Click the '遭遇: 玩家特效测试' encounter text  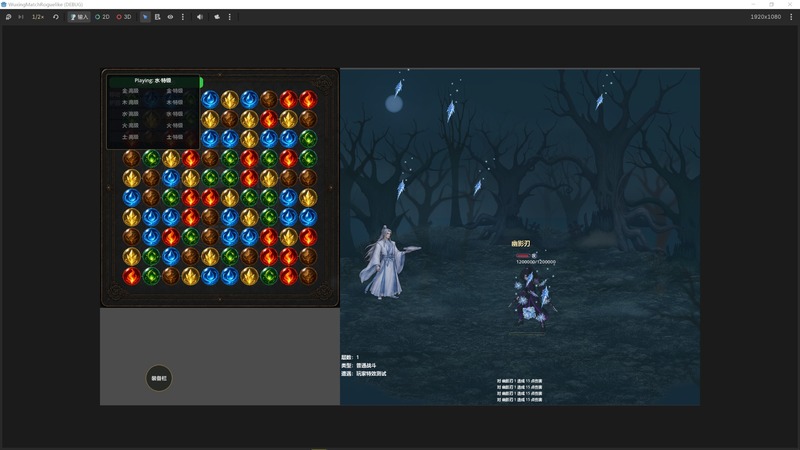pos(364,373)
